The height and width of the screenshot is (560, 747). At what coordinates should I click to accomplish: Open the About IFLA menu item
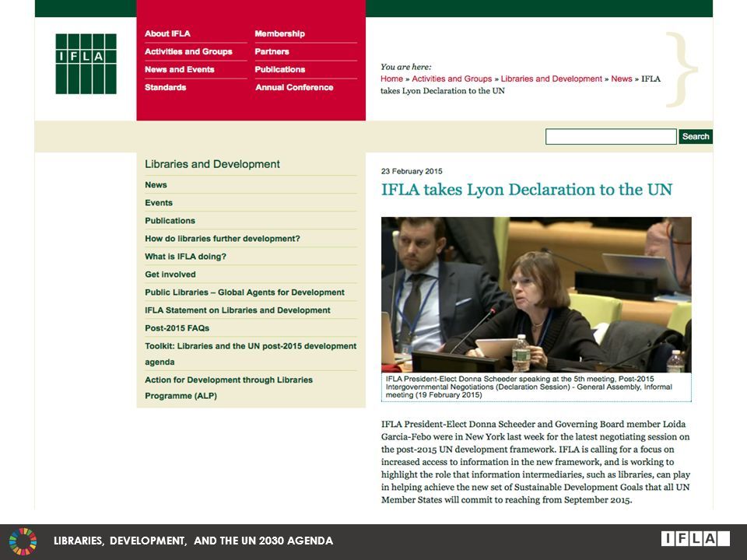[167, 33]
